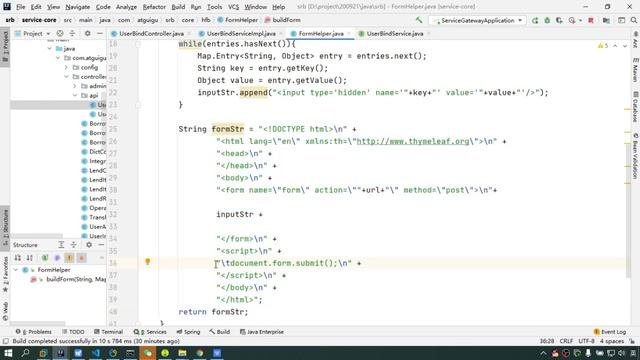Collapse the java folder in project tree
This screenshot has height=360, width=640.
50,49
